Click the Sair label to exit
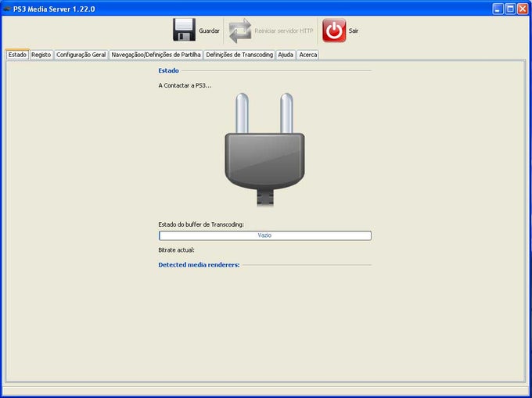532x398 pixels. (x=354, y=30)
